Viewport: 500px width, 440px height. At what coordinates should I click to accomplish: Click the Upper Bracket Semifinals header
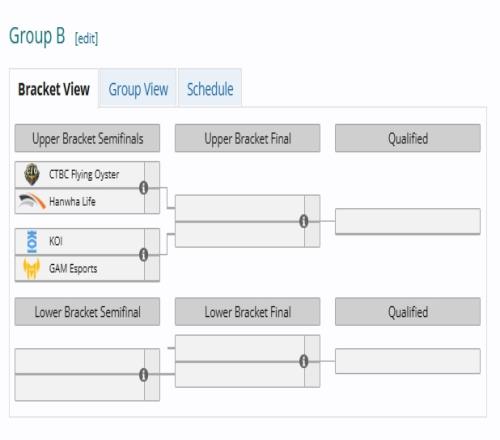click(87, 138)
